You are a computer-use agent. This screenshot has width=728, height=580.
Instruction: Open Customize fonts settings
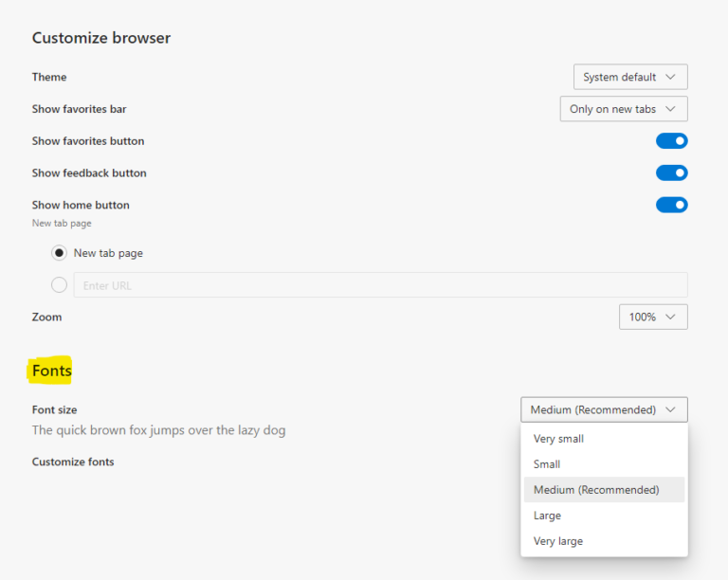pyautogui.click(x=73, y=462)
